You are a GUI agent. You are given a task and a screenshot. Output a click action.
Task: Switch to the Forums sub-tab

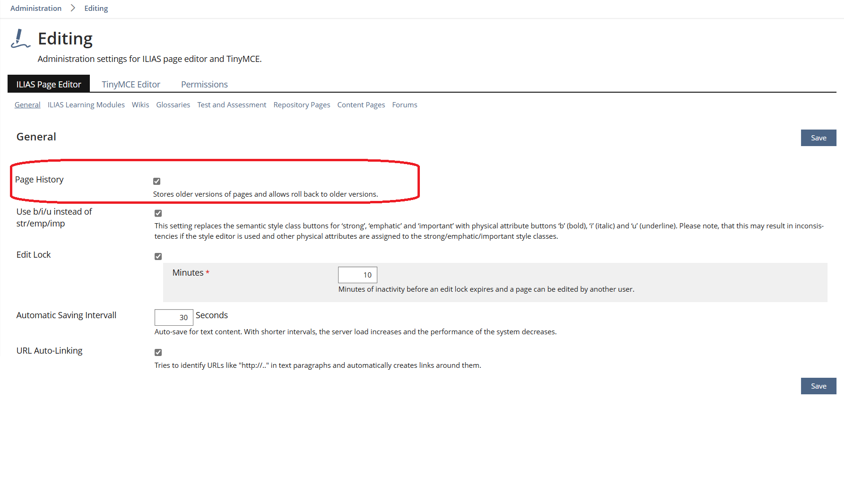pos(405,104)
